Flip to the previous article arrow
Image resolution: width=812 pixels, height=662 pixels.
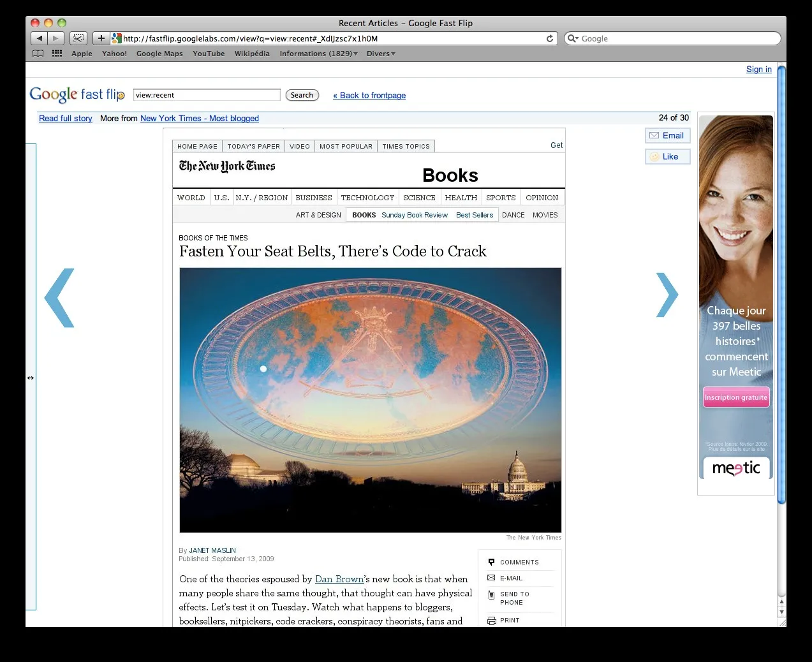tap(59, 298)
